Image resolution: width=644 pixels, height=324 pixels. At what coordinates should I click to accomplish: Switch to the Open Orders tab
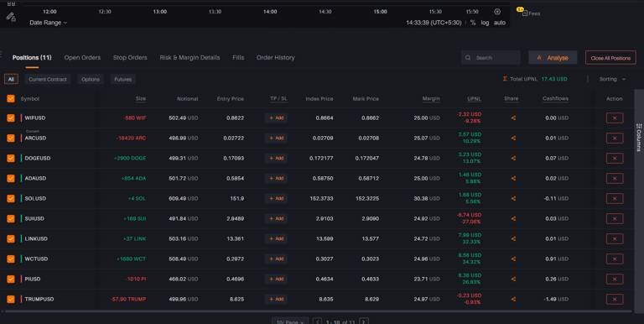pos(82,58)
